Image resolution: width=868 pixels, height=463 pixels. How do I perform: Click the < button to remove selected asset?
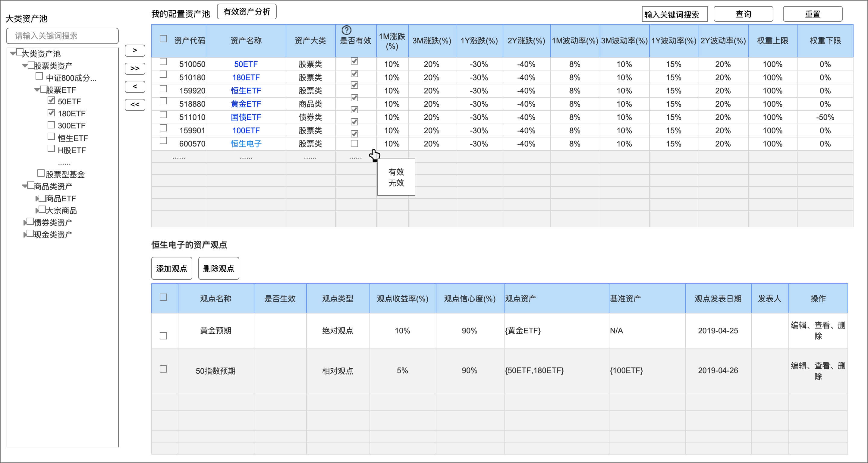[x=134, y=87]
